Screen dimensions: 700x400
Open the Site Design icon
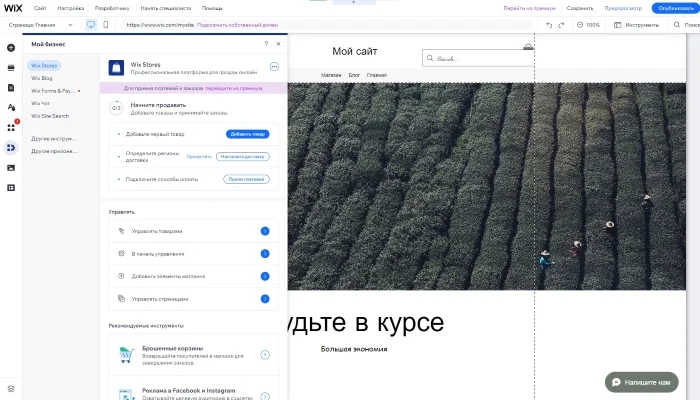11,107
